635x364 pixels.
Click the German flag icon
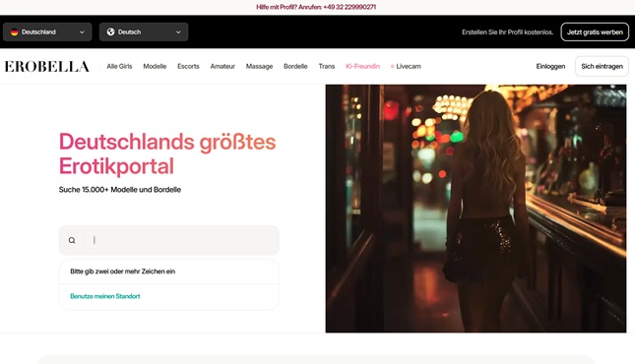[x=15, y=32]
